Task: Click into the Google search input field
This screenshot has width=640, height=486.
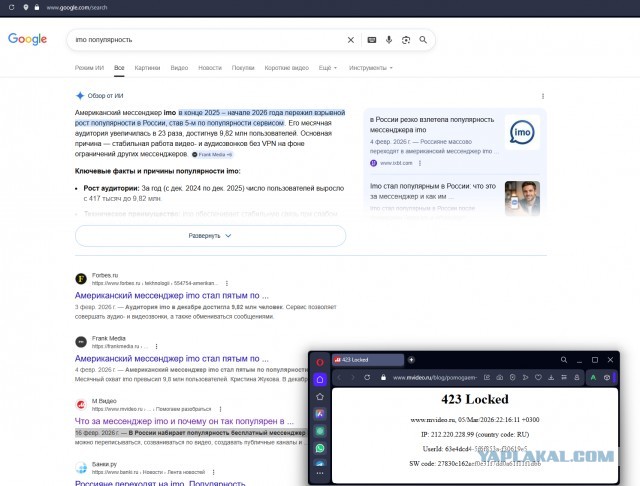Action: [200, 40]
